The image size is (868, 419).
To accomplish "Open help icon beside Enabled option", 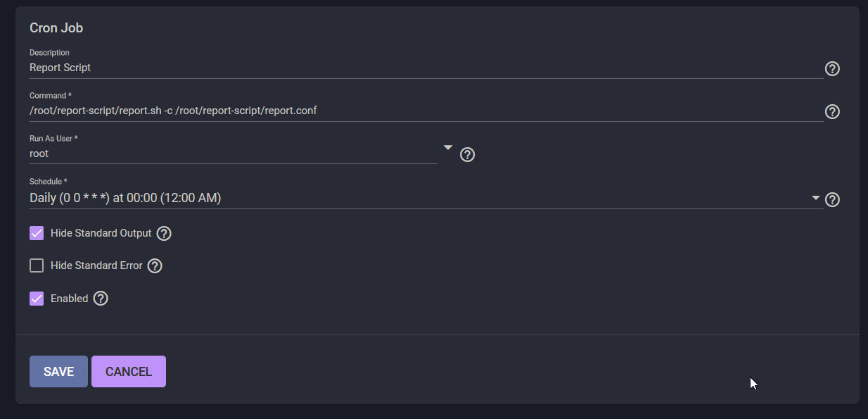I will (x=101, y=298).
